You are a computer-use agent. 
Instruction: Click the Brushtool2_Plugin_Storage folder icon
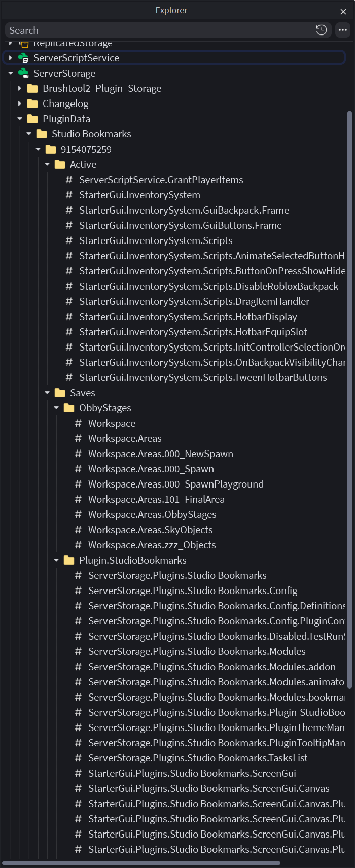pos(32,88)
